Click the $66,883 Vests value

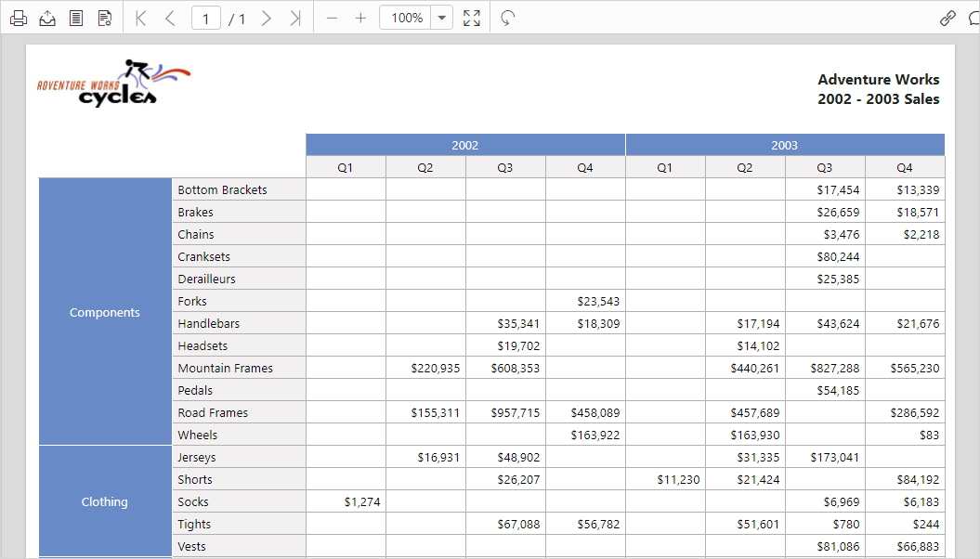tap(918, 547)
